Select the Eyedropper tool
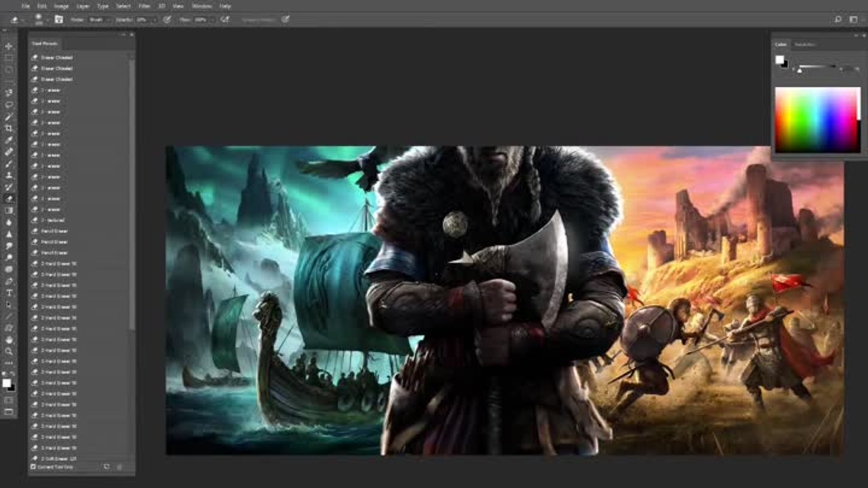This screenshot has width=868, height=488. tap(9, 140)
